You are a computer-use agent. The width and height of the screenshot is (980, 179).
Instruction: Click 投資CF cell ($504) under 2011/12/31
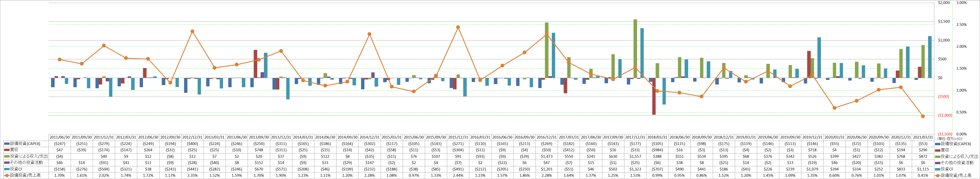104,169
